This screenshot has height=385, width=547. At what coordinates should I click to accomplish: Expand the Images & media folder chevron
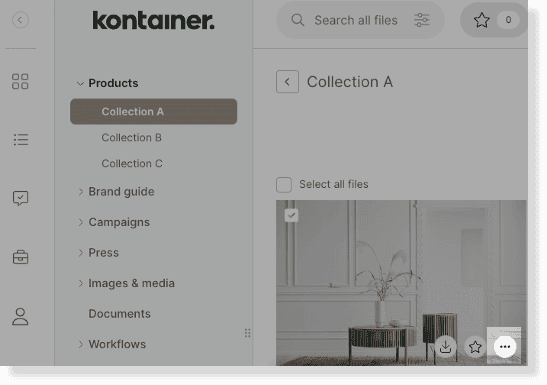click(81, 283)
